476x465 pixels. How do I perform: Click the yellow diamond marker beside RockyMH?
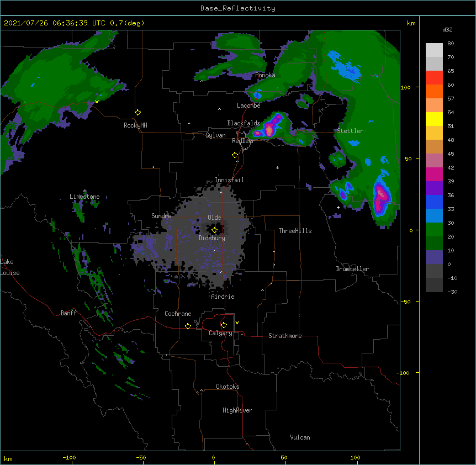click(x=138, y=113)
